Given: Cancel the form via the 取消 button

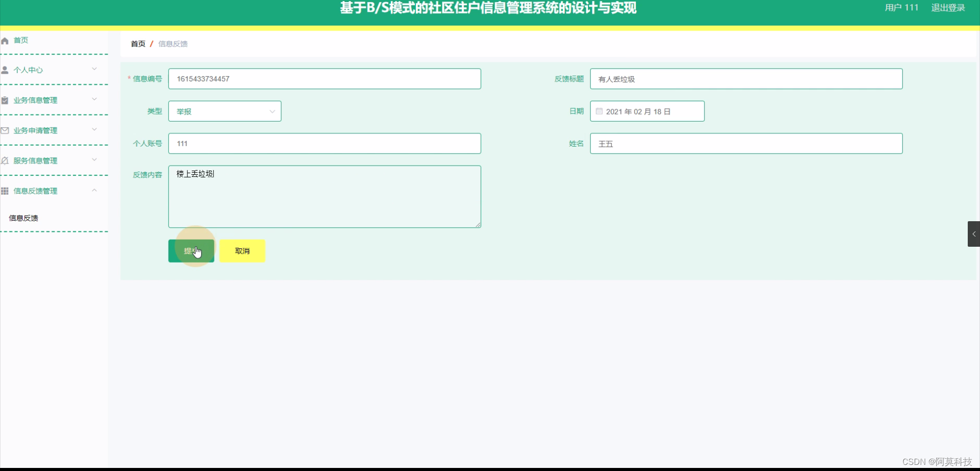Looking at the screenshot, I should (x=242, y=251).
